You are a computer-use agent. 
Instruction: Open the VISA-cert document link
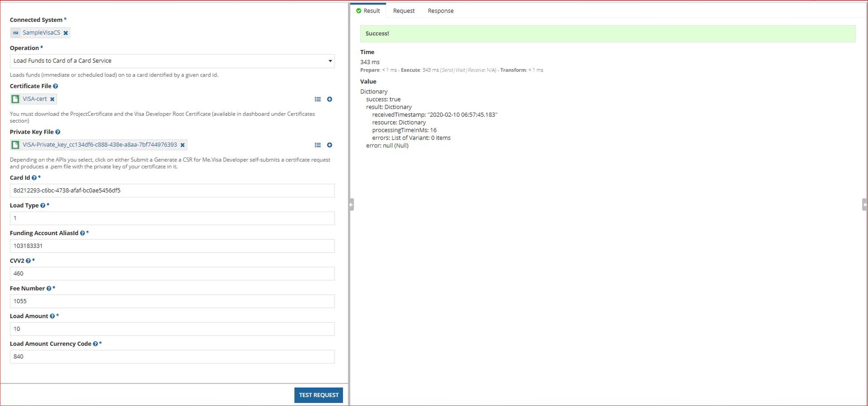35,99
